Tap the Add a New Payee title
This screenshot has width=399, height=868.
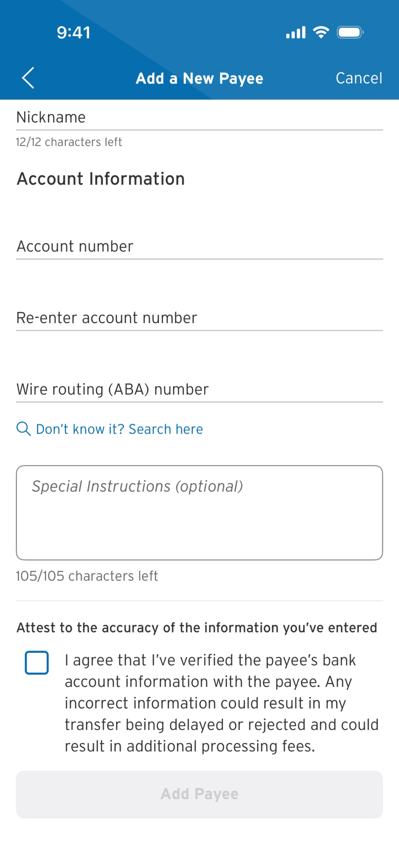(199, 78)
